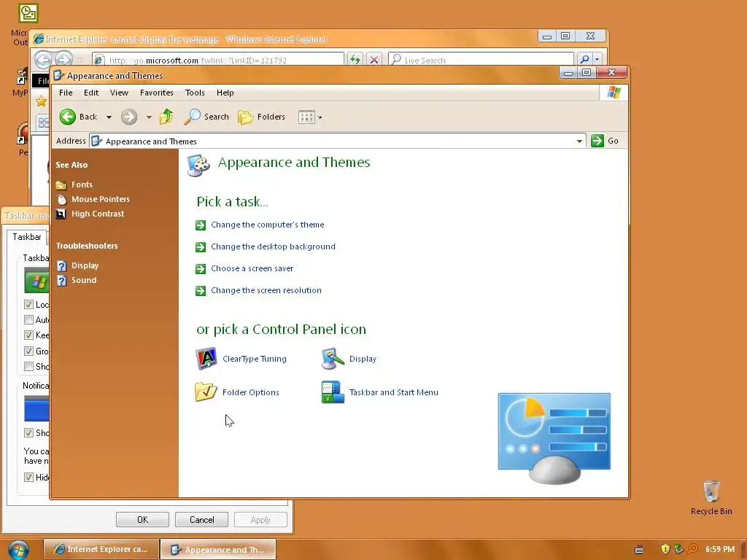747x560 pixels.
Task: Click the High Contrast icon in See Also
Action: 61,214
